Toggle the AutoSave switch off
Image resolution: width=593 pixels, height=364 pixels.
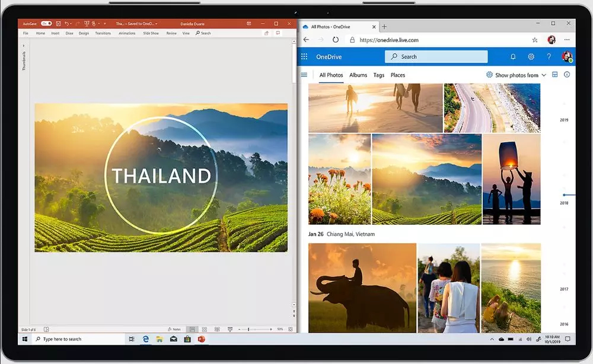point(46,24)
